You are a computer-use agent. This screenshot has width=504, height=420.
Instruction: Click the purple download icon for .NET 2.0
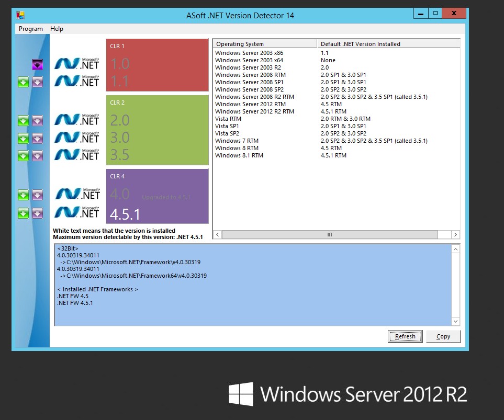[37, 121]
